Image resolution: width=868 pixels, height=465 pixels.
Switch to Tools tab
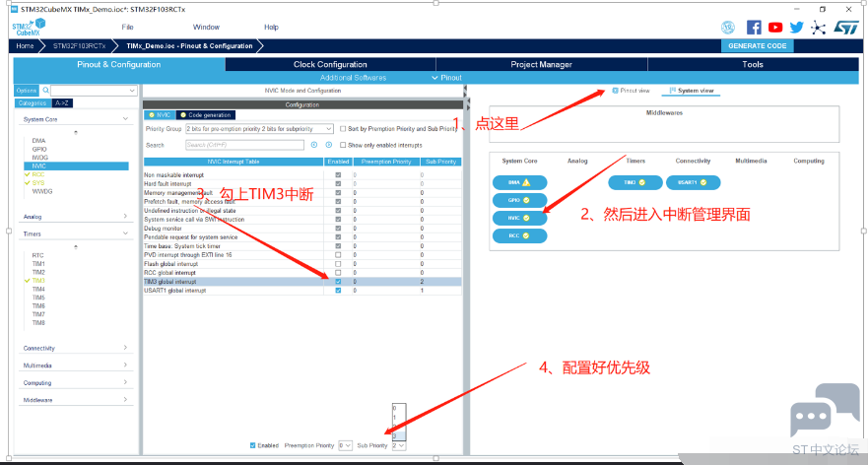(x=753, y=64)
